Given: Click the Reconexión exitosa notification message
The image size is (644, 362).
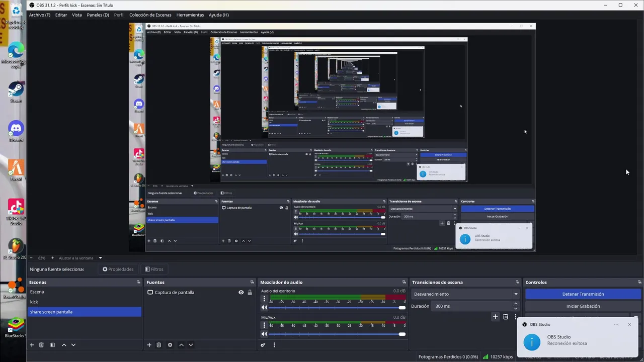Looking at the screenshot, I should click(x=567, y=343).
